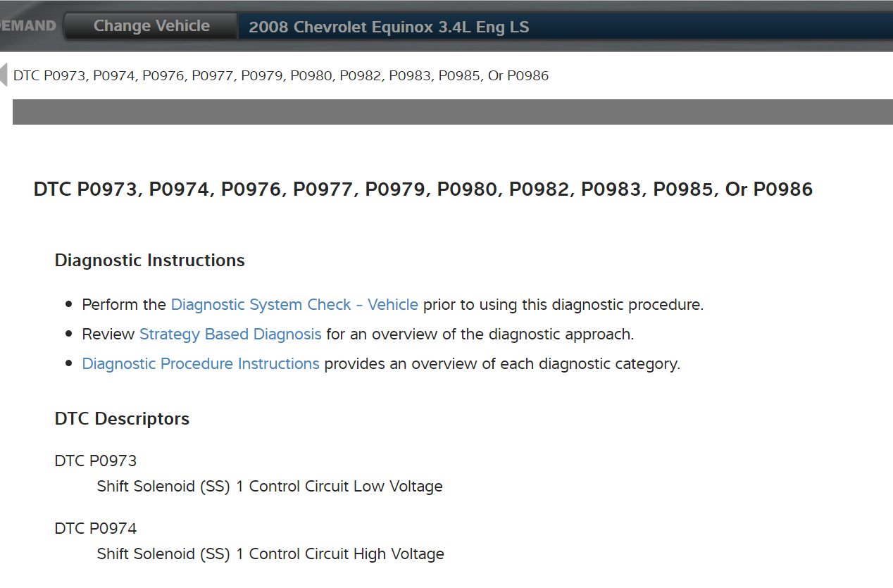Click the Diagnostic Instructions heading

pyautogui.click(x=149, y=261)
